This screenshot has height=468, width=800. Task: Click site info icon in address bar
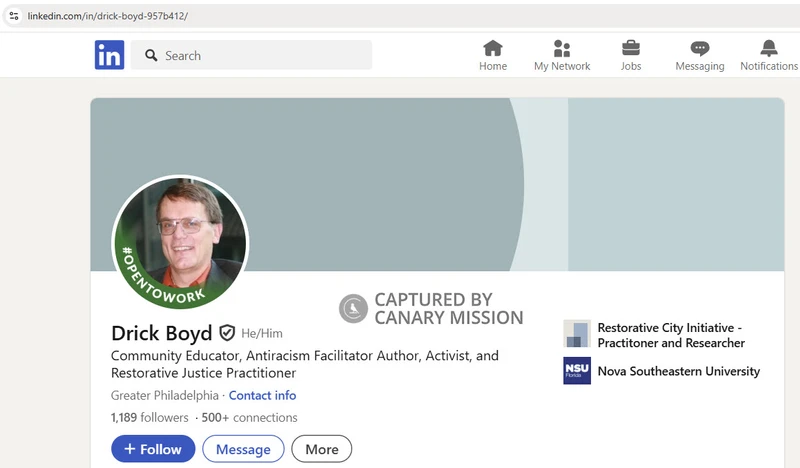(14, 16)
